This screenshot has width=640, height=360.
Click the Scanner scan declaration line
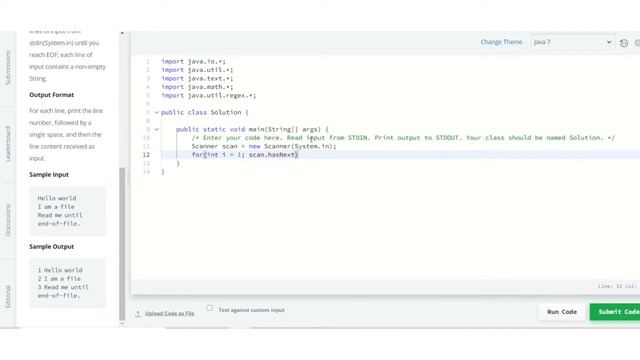pos(264,146)
